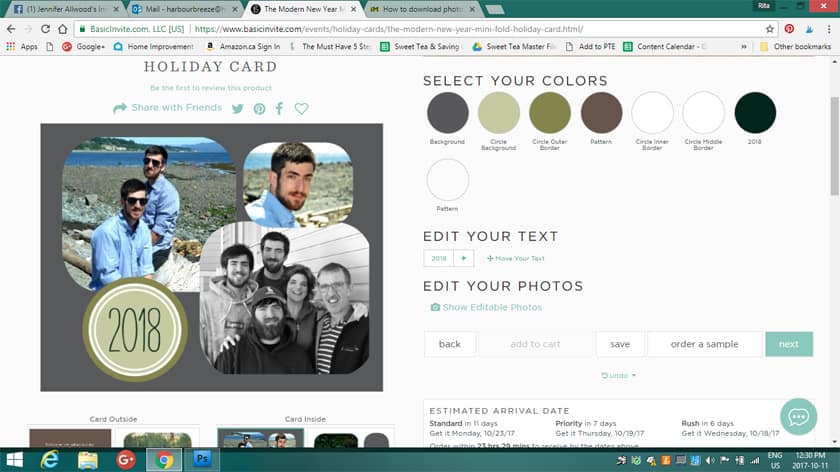Open the Add to PTE bookmark
Screen dimensions: 840x472
tap(590, 47)
